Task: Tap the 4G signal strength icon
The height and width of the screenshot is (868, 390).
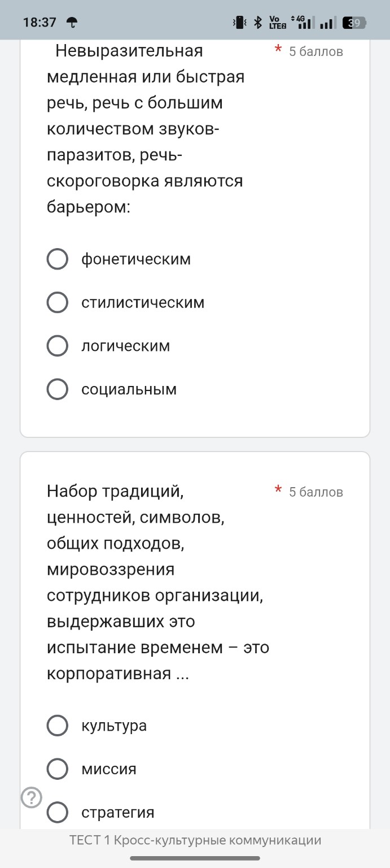Action: click(x=302, y=21)
